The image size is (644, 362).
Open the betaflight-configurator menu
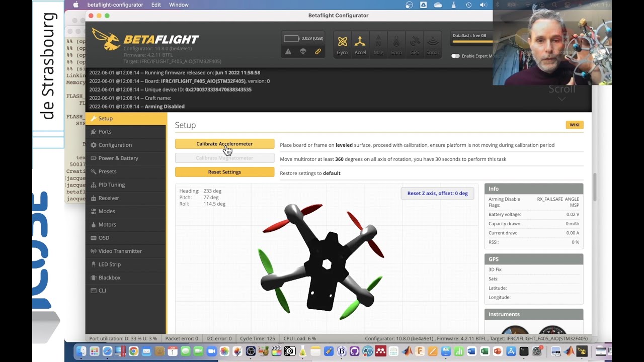click(x=115, y=5)
